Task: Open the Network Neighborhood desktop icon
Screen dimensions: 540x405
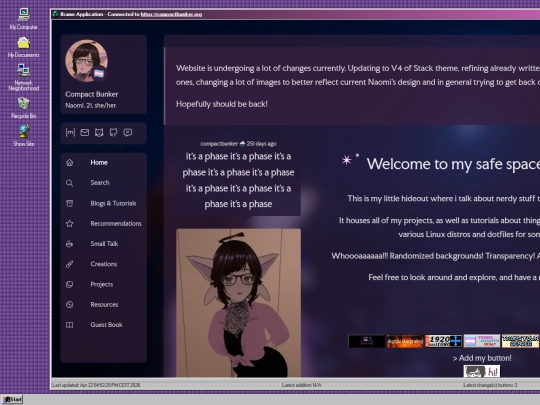Action: tap(23, 77)
